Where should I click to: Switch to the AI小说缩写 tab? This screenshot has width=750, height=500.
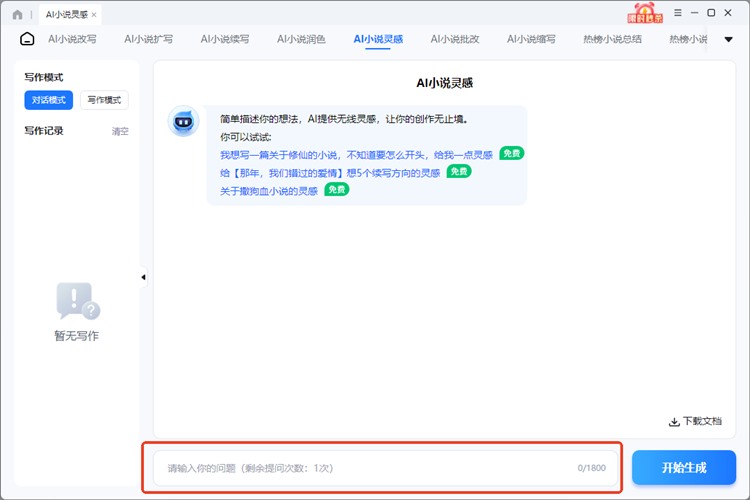(x=531, y=39)
